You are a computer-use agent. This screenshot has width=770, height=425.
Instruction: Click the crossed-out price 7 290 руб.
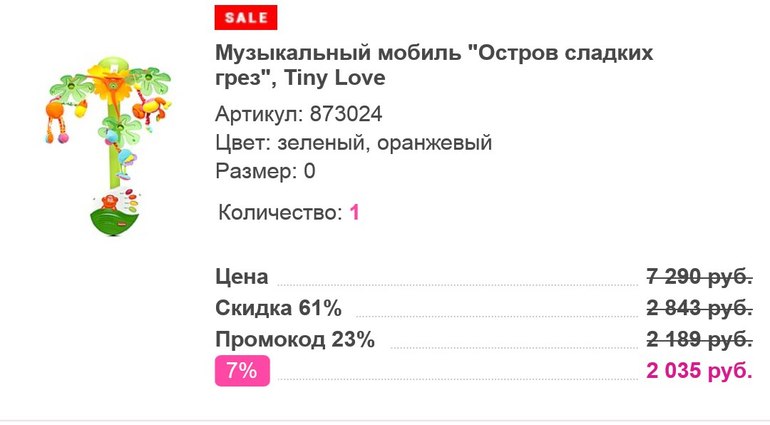pos(699,276)
